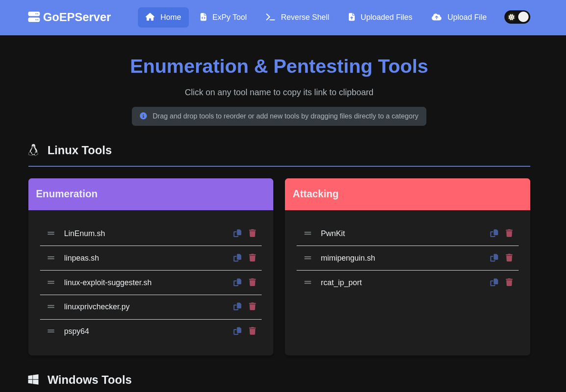Viewport: 566px width, 392px height.
Task: Click the copy icon beside PwnKit
Action: [494, 233]
